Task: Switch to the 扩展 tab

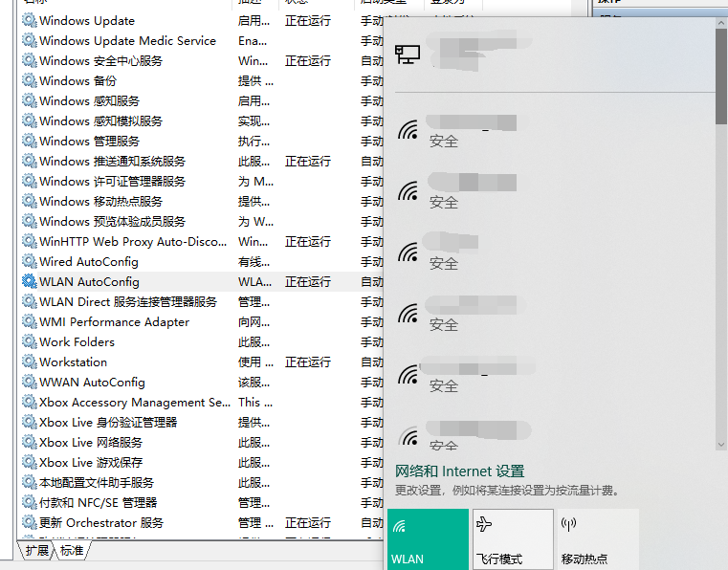Action: click(36, 551)
